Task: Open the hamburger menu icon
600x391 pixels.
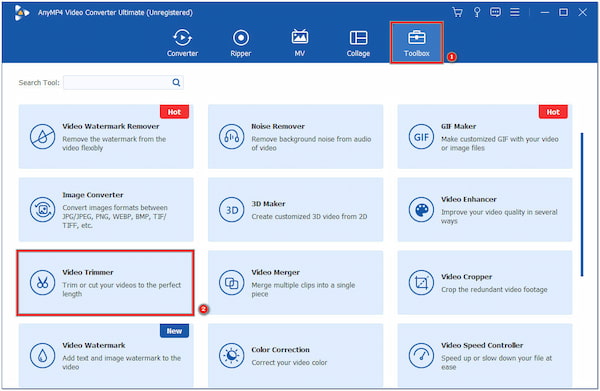Action: tap(515, 12)
